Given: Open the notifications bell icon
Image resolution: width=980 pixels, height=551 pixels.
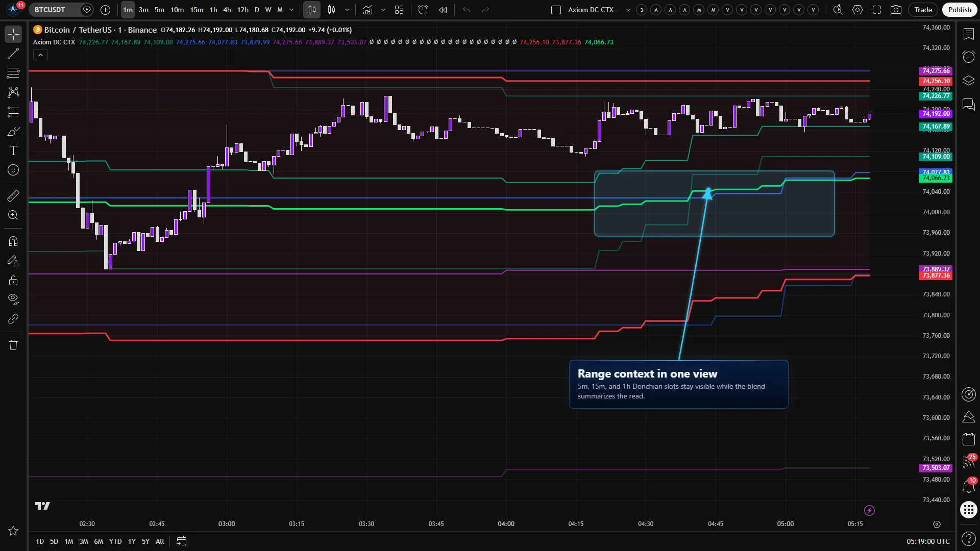Looking at the screenshot, I should [x=968, y=485].
